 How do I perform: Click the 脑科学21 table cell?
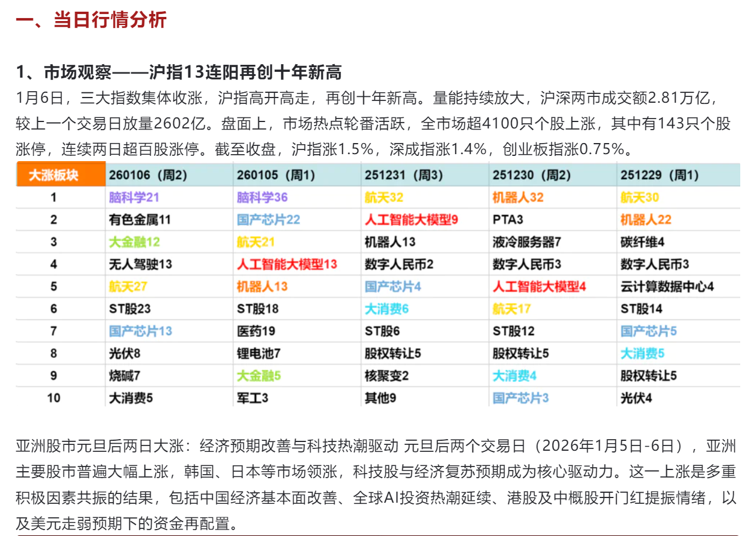coord(134,197)
